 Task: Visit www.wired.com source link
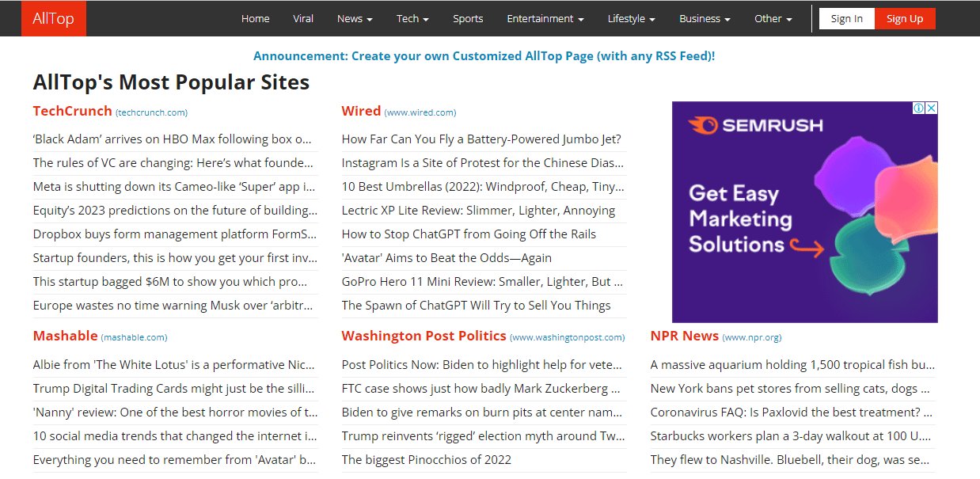[420, 112]
